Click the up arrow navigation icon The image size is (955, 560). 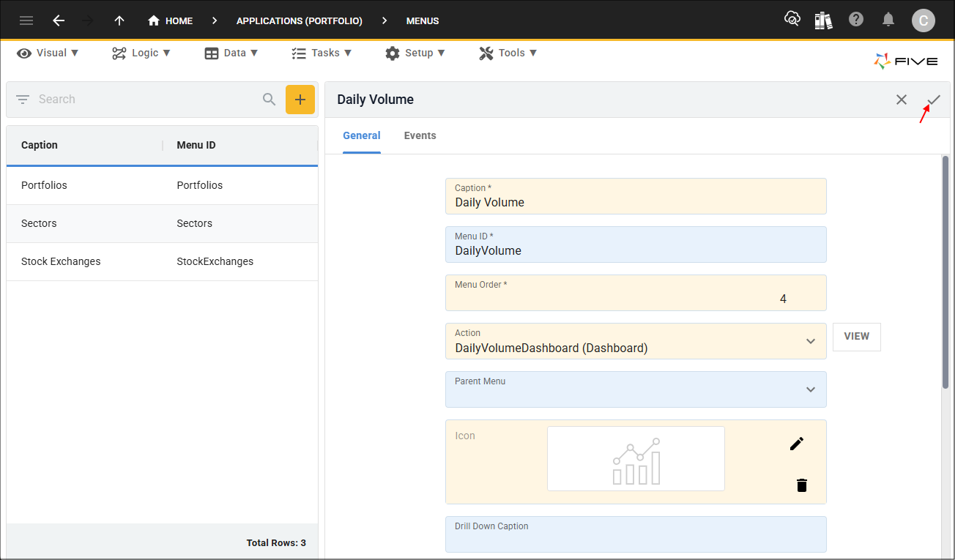[119, 20]
